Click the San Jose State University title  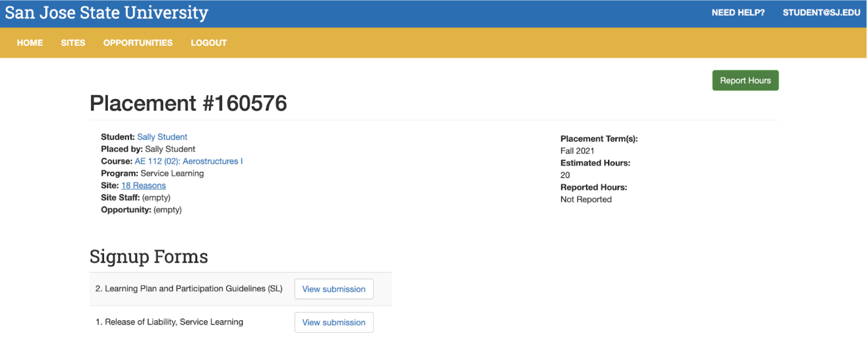click(106, 13)
